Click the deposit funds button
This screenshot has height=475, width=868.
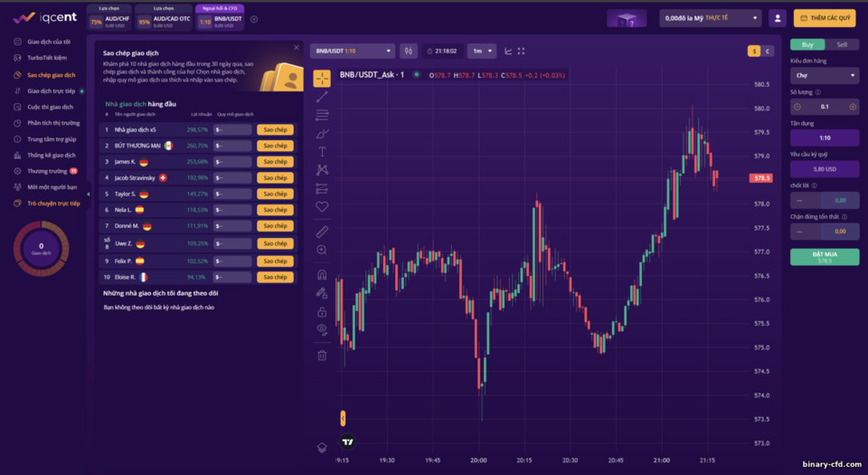(825, 18)
